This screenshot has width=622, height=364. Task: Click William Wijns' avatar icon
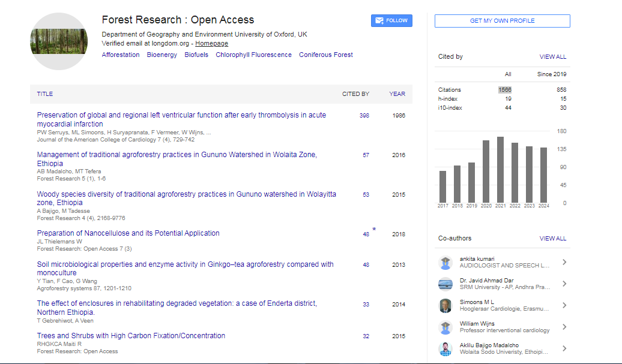[445, 327]
